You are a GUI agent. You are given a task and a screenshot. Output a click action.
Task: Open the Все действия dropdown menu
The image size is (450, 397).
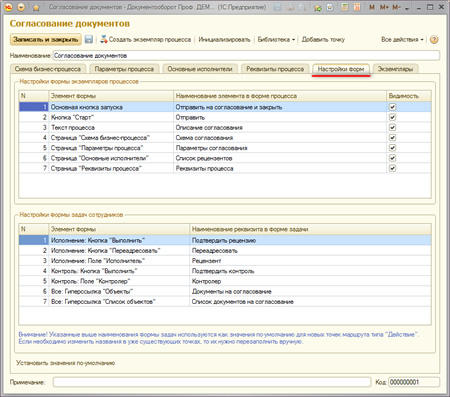pos(402,39)
